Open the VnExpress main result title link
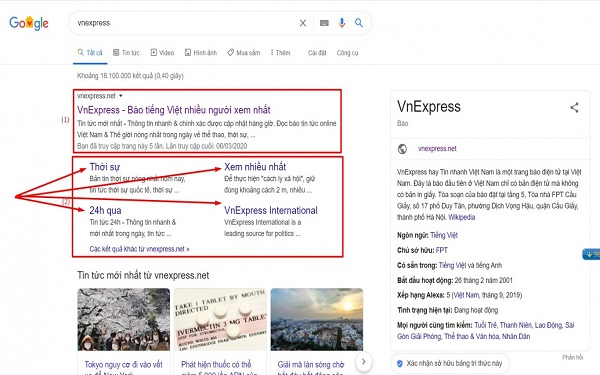The image size is (600, 375). point(174,110)
